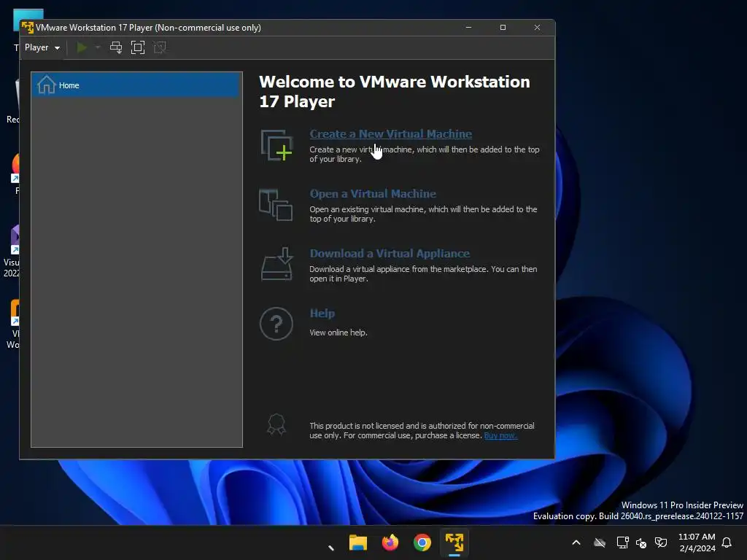Click the Send Ctrl+Alt+Del toolbar icon
This screenshot has height=560, width=747.
116,47
